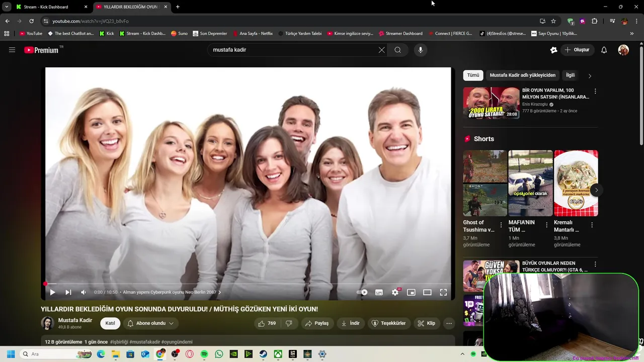
Task: Start voice search with the microphone
Action: 421,50
